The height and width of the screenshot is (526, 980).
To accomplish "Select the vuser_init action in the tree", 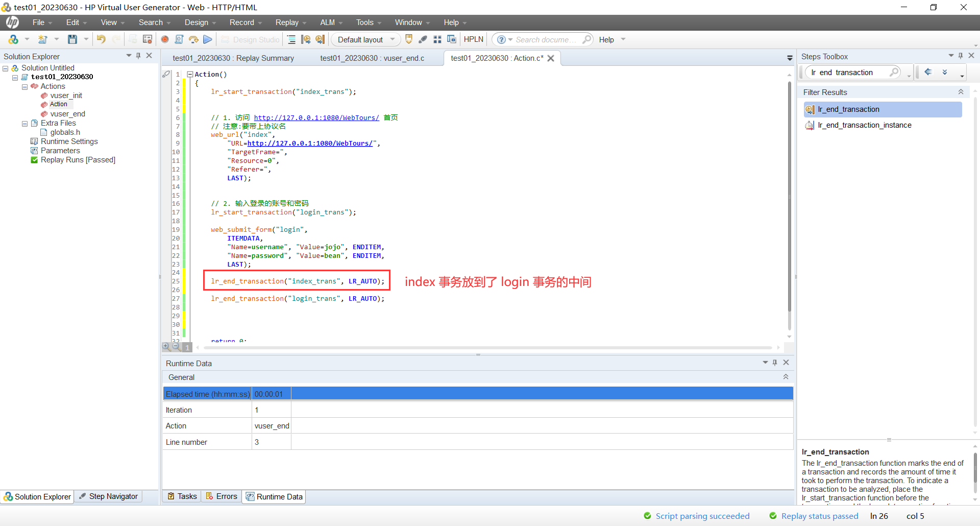I will point(66,95).
